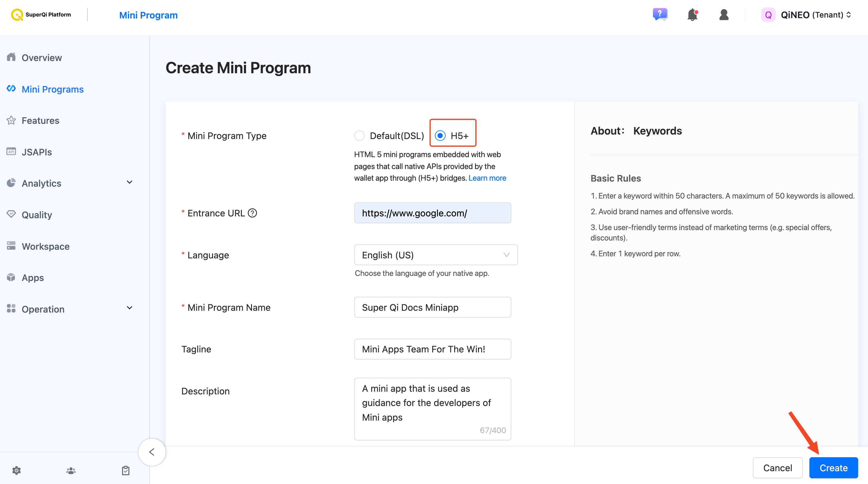The image size is (868, 484).
Task: Expand the Operation menu chevron
Action: coord(129,308)
